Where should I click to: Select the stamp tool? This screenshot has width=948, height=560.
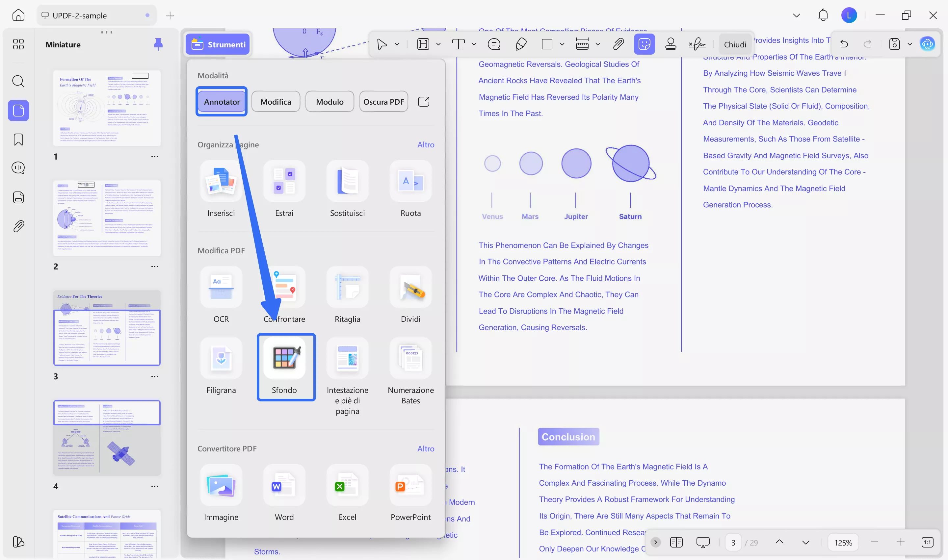(671, 44)
